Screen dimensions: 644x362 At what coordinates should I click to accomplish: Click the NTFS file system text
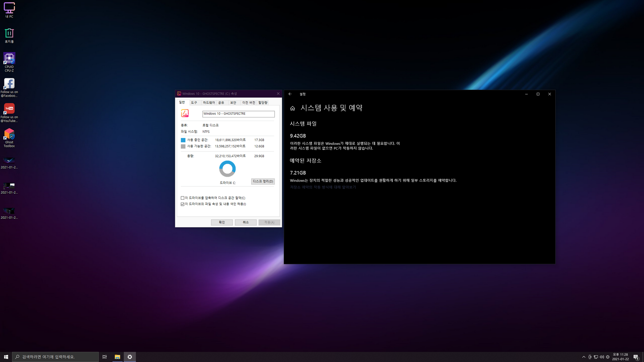(x=206, y=132)
